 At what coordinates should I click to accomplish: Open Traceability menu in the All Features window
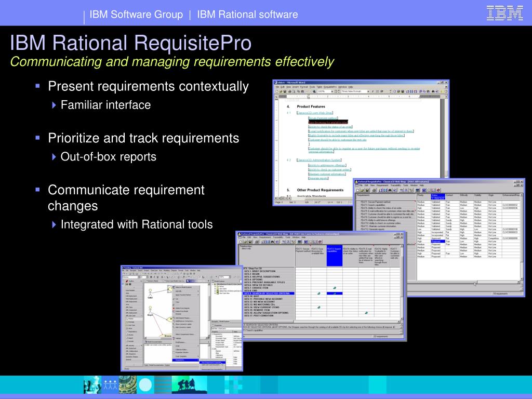click(395, 185)
